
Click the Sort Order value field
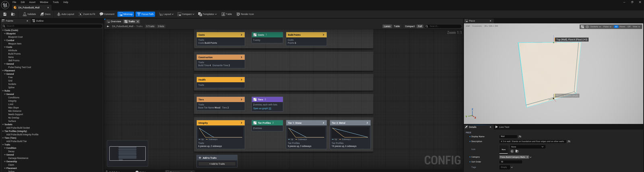click(x=511, y=162)
